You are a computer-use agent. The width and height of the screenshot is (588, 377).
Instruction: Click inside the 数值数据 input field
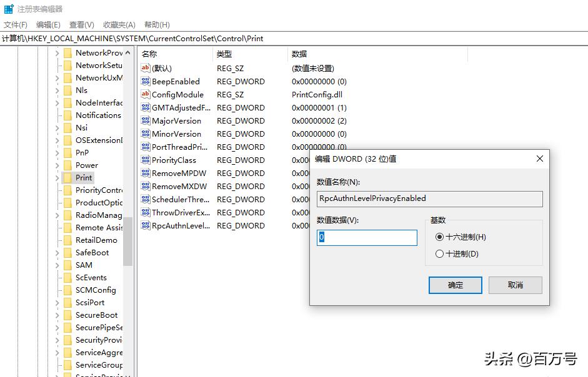(366, 238)
